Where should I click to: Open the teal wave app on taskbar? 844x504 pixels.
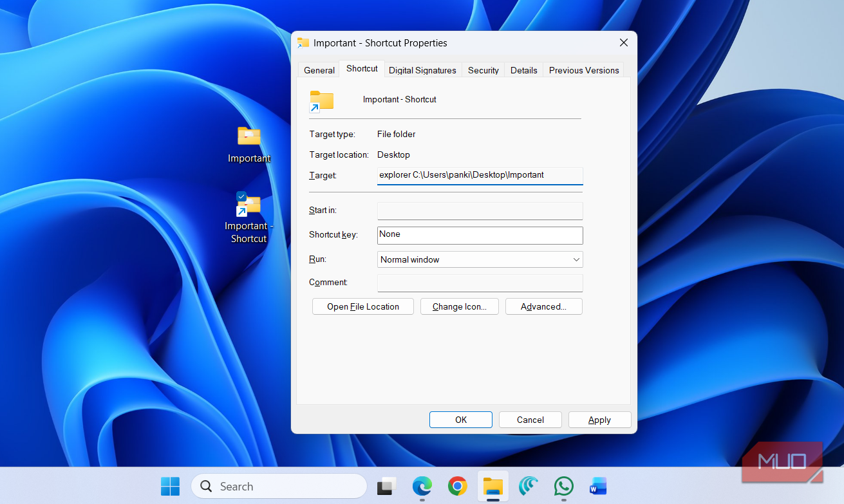(x=529, y=486)
